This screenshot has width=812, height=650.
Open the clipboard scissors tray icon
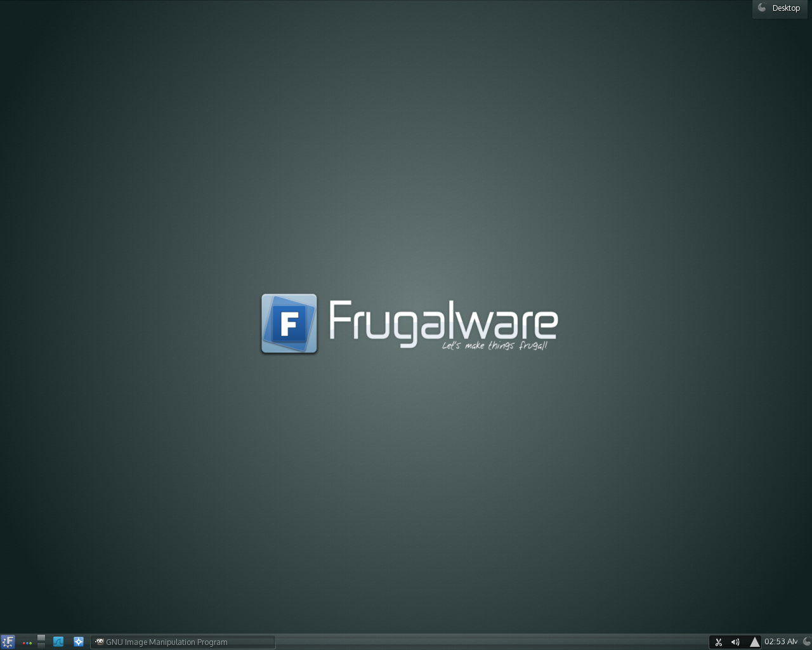point(718,642)
